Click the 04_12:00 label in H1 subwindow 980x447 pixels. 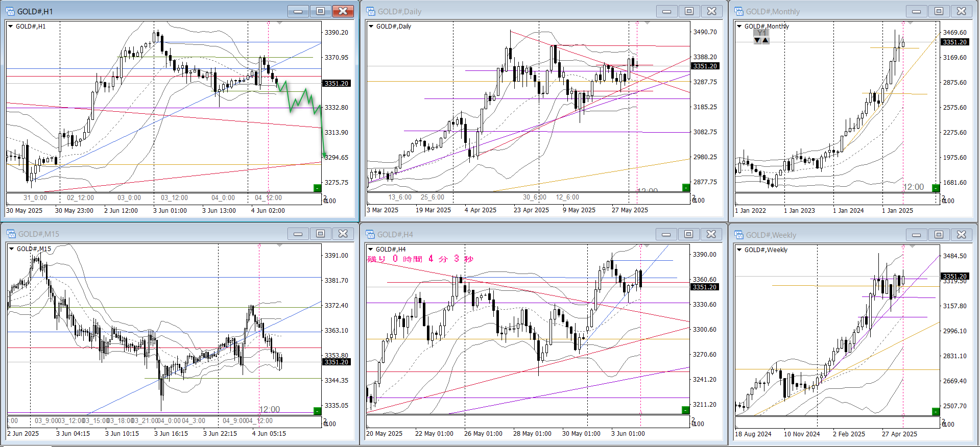(x=268, y=197)
